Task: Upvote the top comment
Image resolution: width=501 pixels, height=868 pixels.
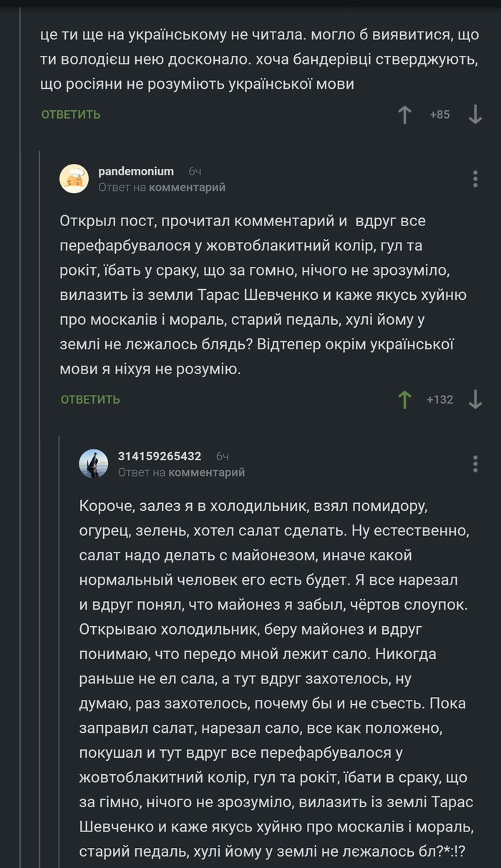Action: (405, 114)
